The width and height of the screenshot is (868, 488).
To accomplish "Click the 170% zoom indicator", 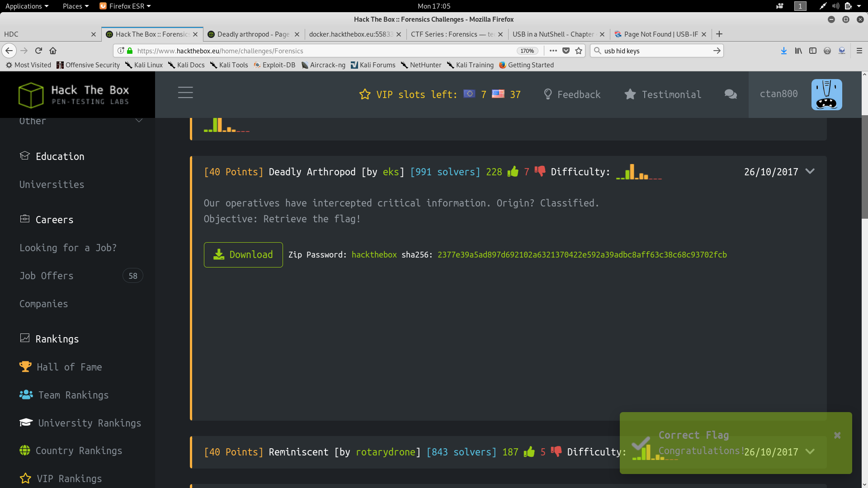I will pyautogui.click(x=527, y=51).
